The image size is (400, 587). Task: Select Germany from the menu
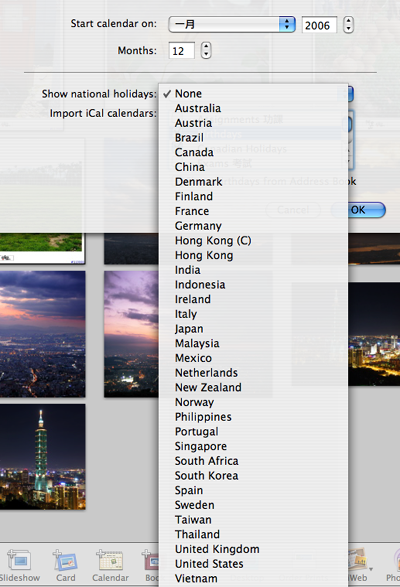(254, 226)
